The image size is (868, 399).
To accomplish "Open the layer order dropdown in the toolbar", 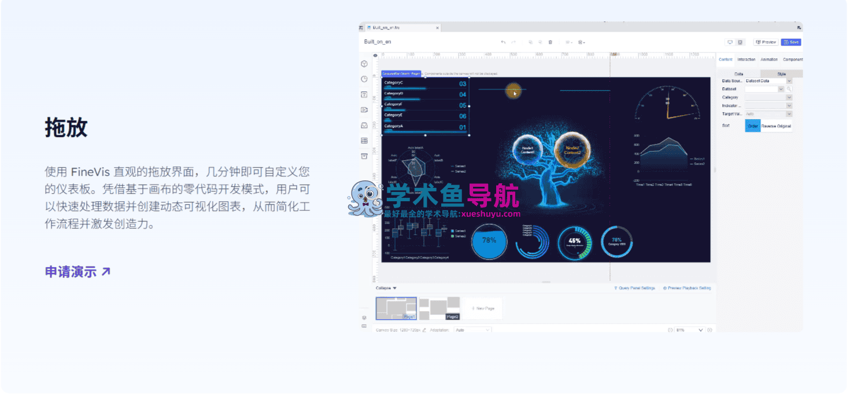I will 582,42.
